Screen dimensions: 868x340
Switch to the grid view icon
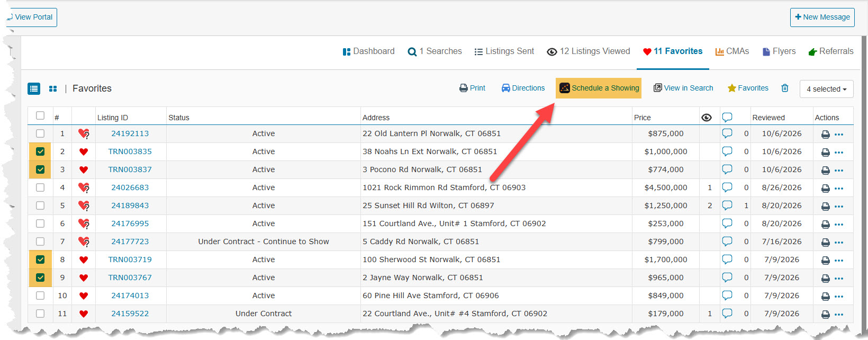(x=53, y=88)
